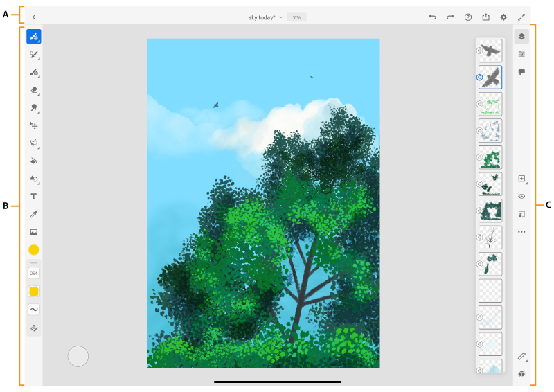
Task: Tap the touch shortcut circle
Action: coord(78,356)
